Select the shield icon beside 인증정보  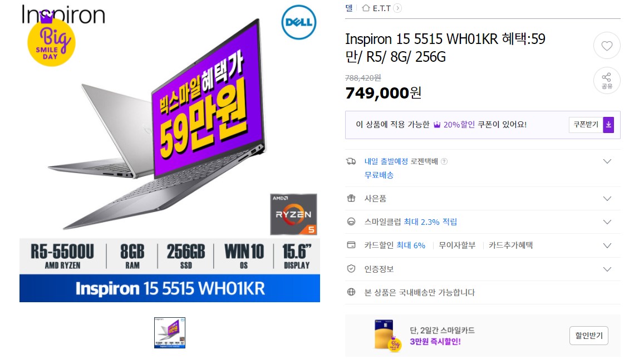tap(351, 269)
